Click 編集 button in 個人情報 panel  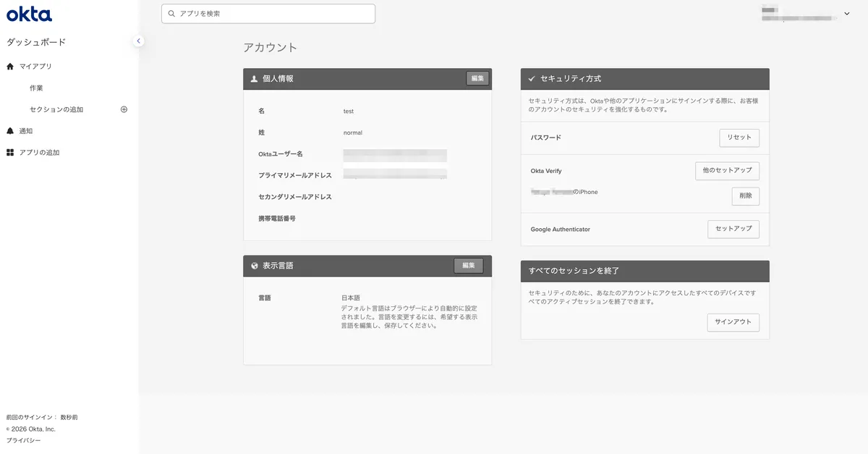click(x=477, y=78)
